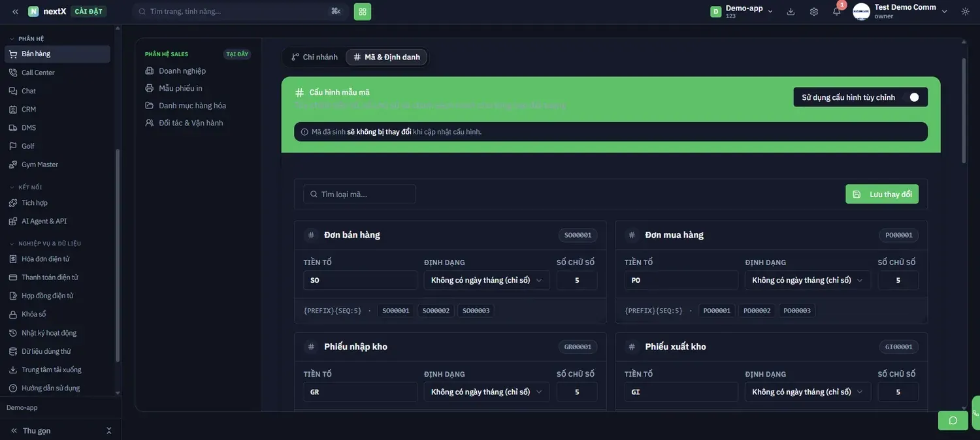
Task: Collapse the sidebar with the double-chevron icon
Action: pos(15,11)
